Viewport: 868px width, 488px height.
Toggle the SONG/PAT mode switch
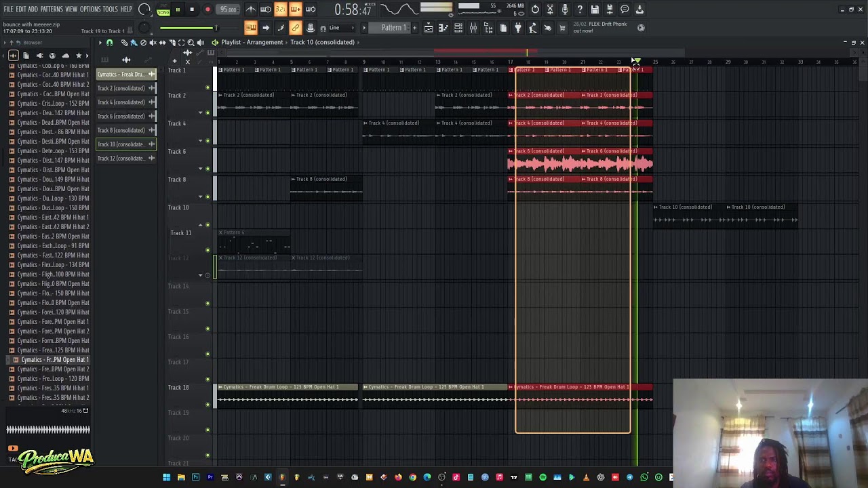point(163,10)
